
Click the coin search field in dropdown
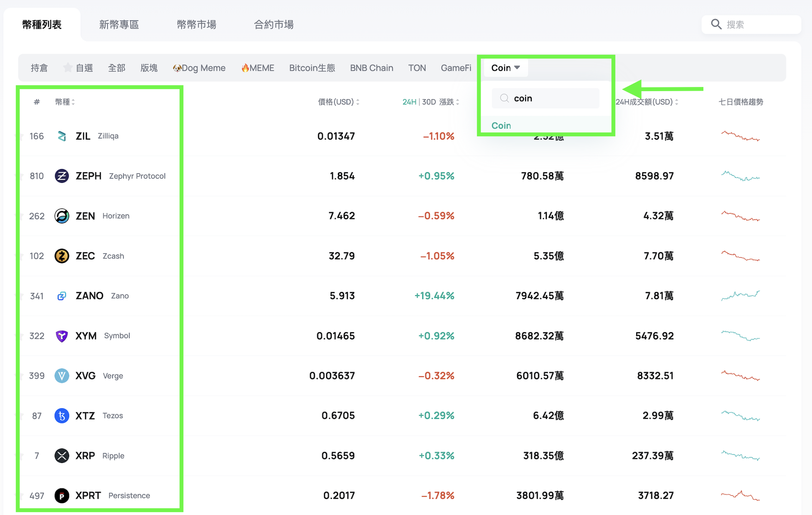546,98
